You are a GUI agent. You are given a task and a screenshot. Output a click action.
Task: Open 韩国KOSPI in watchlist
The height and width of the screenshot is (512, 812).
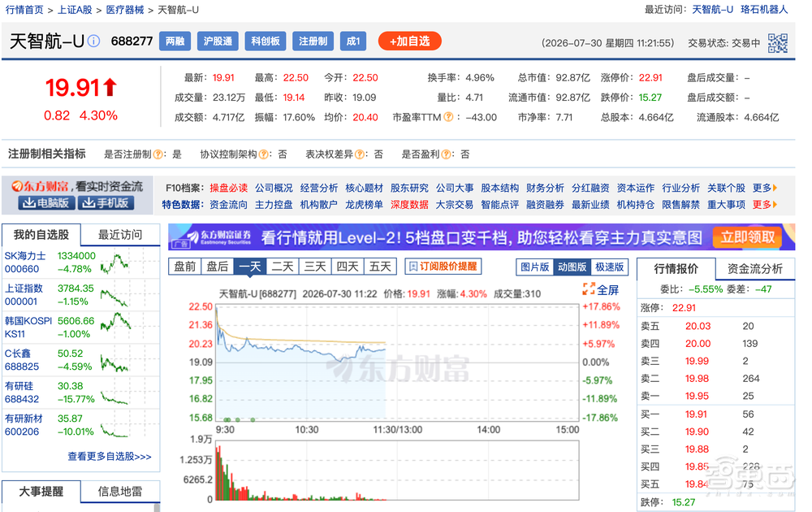(28, 321)
